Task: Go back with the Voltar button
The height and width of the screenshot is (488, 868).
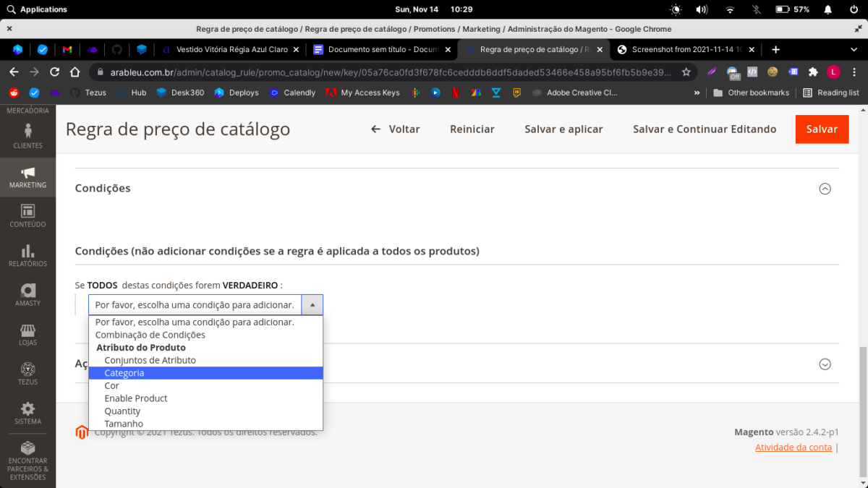Action: [x=396, y=129]
